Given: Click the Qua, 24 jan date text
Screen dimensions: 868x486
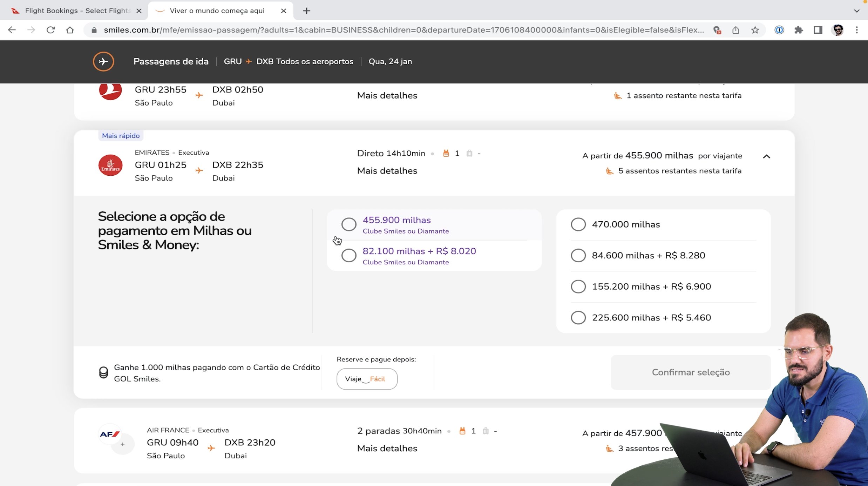Looking at the screenshot, I should [x=390, y=61].
